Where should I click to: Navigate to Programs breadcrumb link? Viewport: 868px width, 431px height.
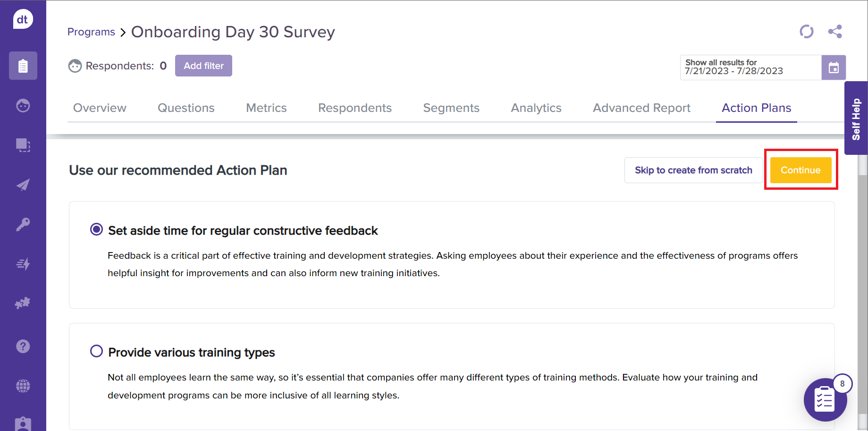pos(91,32)
